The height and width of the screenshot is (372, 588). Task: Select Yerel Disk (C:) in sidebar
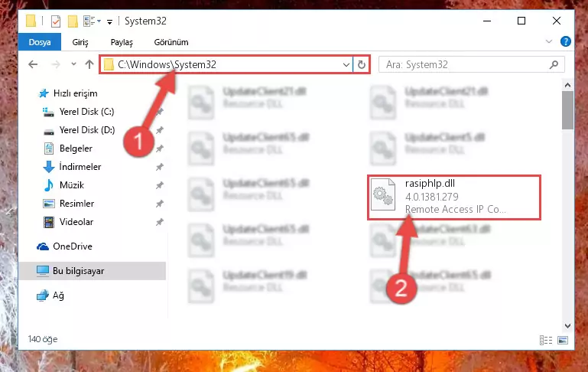click(86, 112)
